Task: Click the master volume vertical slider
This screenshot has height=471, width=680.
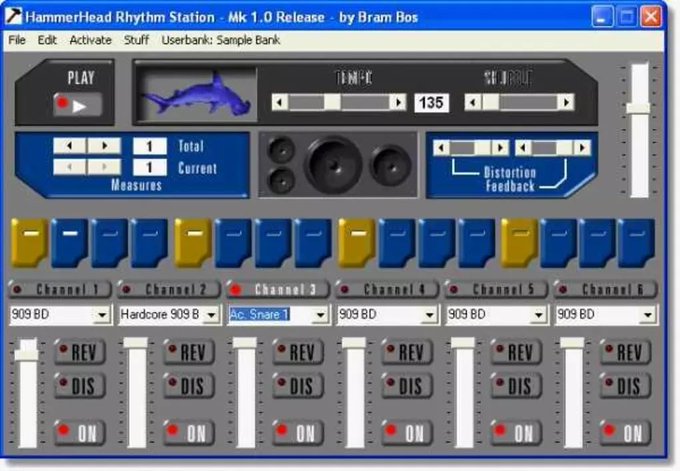Action: (x=639, y=130)
